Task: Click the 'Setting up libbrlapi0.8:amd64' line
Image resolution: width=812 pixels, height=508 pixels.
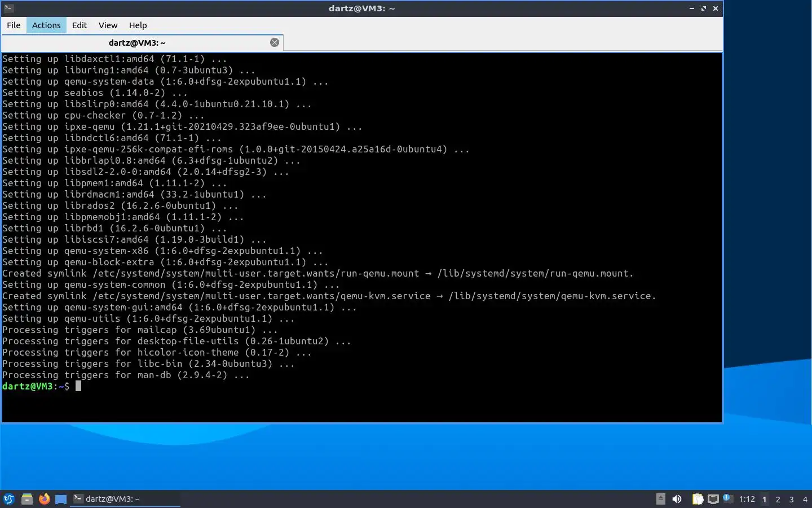Action: [x=152, y=160]
